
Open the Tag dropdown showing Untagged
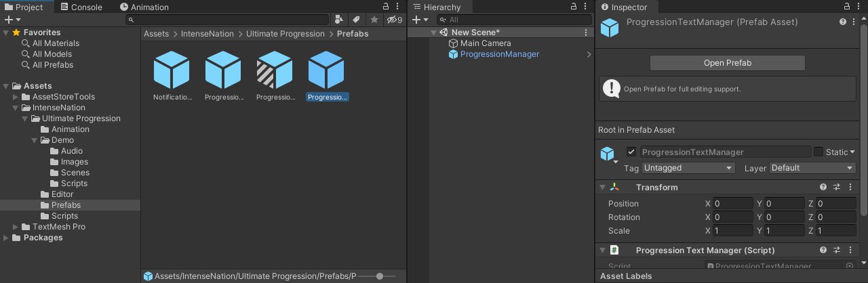point(688,168)
